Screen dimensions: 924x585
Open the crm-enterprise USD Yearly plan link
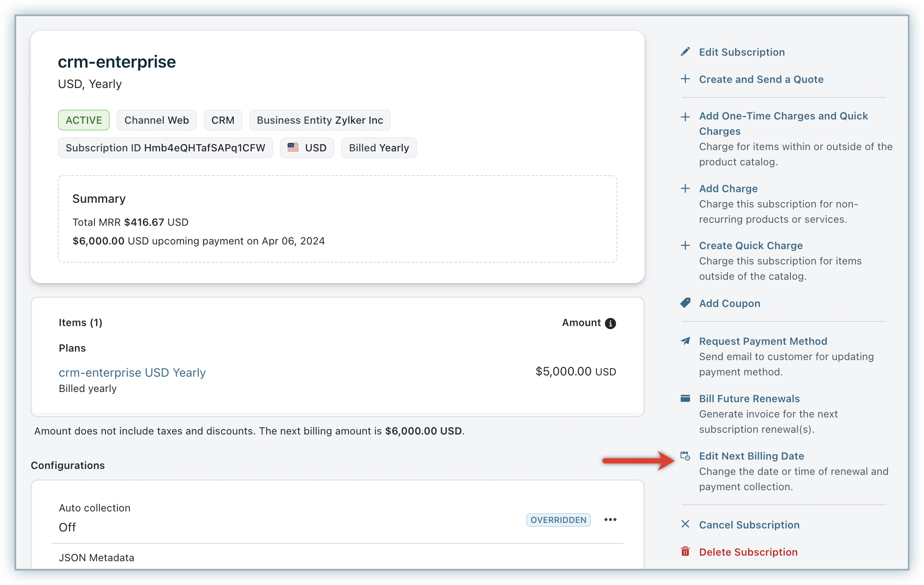pyautogui.click(x=132, y=372)
